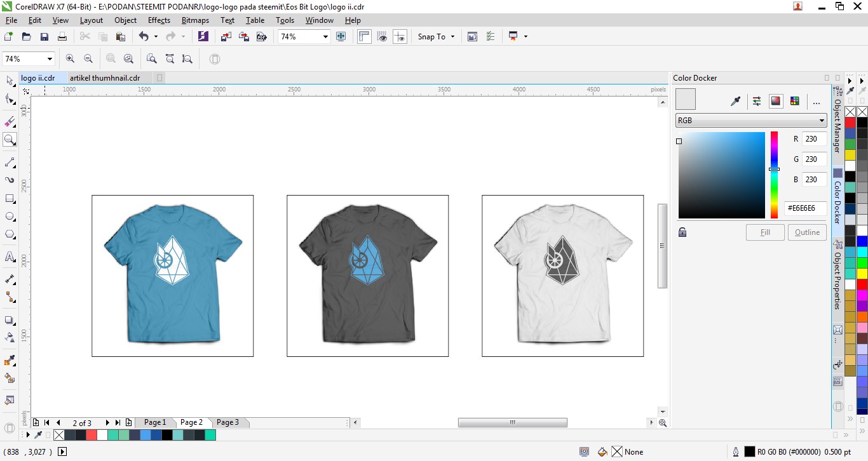Switch to artikel thumbnail.cdr document tab
868x461 pixels.
coord(105,78)
